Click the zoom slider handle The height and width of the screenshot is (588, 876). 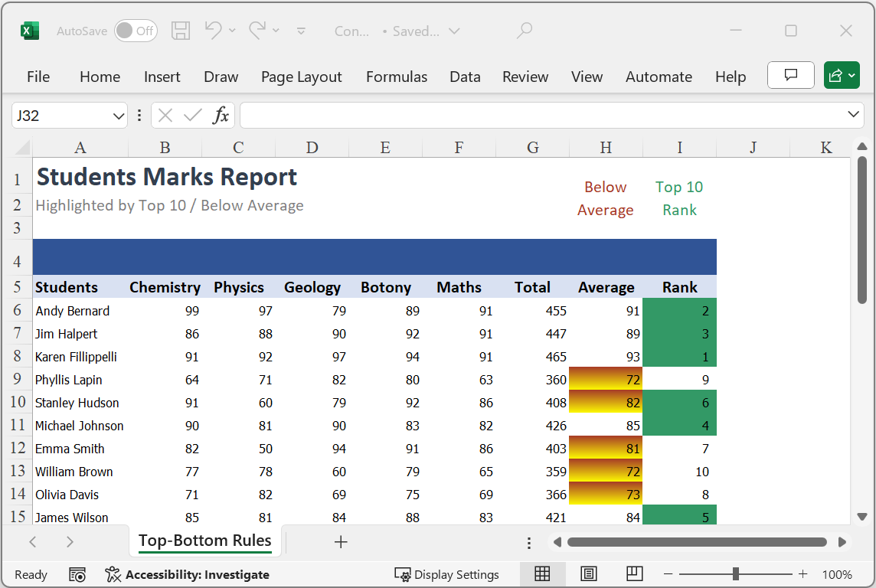pyautogui.click(x=736, y=573)
